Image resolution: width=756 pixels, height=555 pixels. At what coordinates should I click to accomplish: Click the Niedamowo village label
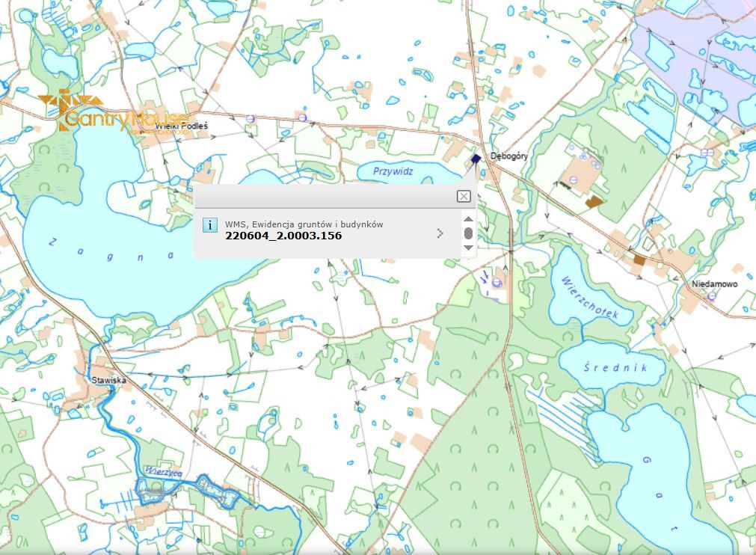tap(715, 284)
